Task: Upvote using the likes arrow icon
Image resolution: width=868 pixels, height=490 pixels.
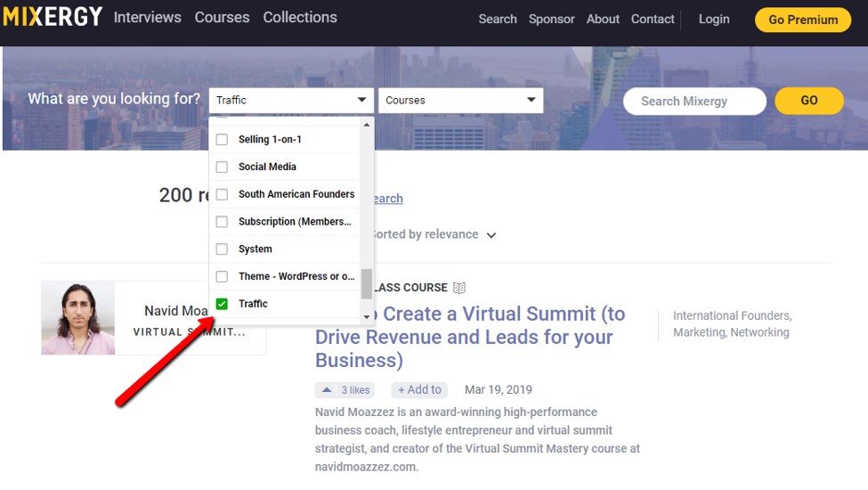Action: click(328, 390)
